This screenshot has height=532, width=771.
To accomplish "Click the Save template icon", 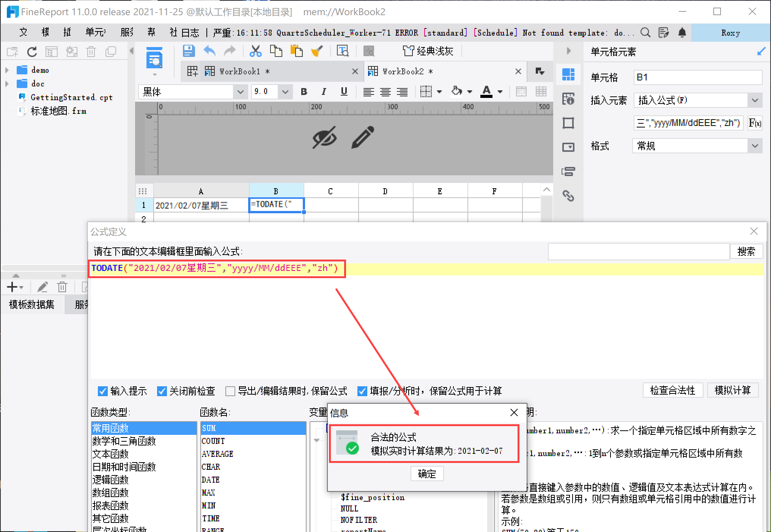I will pyautogui.click(x=189, y=51).
